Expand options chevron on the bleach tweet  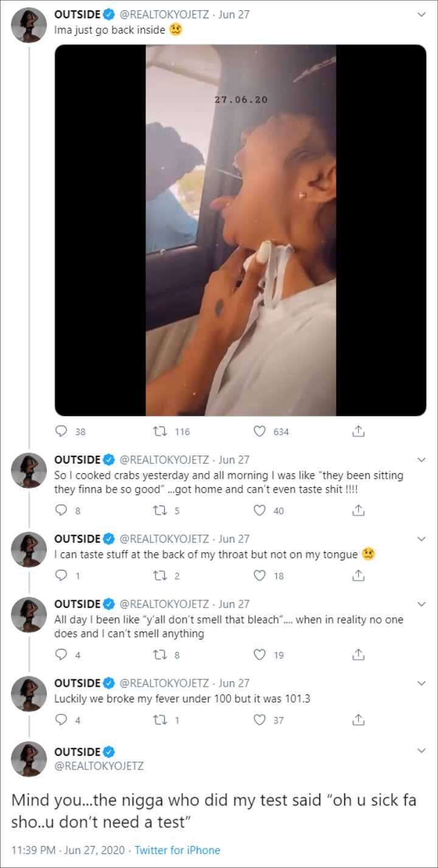tap(421, 604)
